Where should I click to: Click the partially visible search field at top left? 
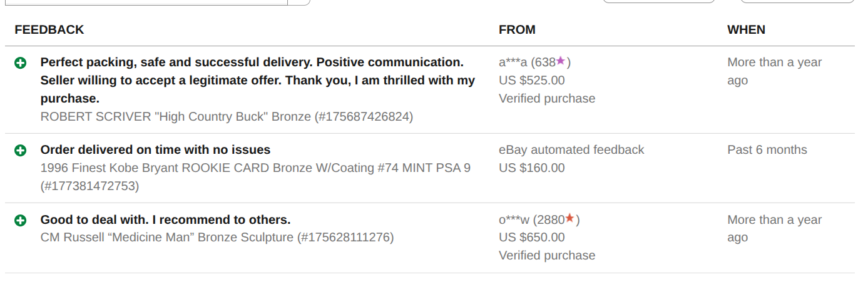(145, 3)
